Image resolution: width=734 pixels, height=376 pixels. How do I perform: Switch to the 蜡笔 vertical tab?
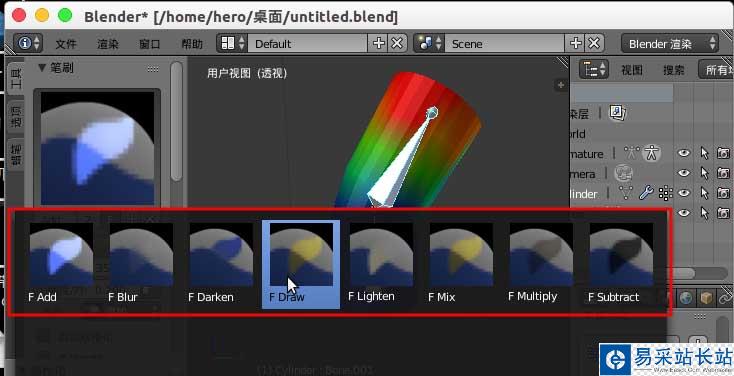click(x=15, y=155)
